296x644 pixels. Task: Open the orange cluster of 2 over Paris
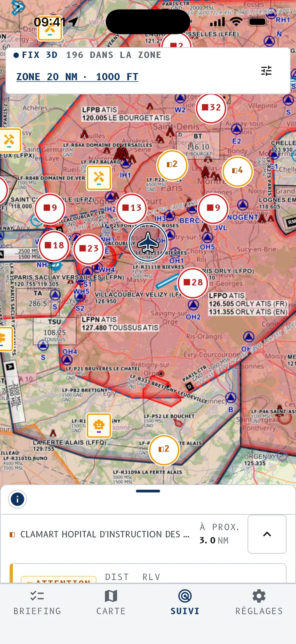click(x=172, y=165)
